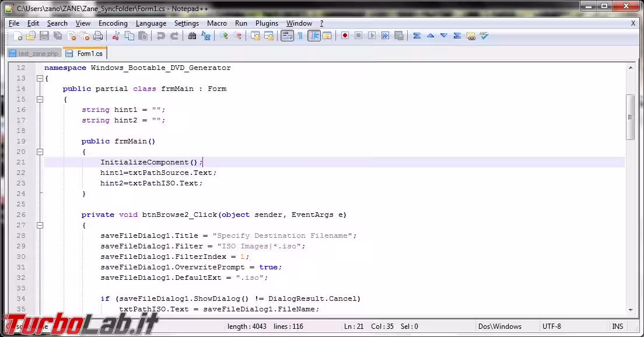Click the vertical scrollbar thumb
644x337 pixels.
pyautogui.click(x=630, y=117)
